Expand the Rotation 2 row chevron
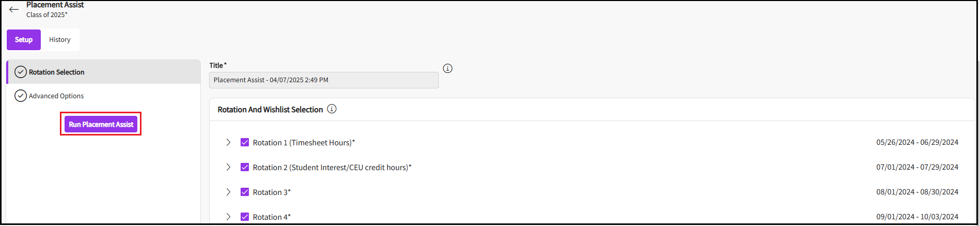 [228, 167]
